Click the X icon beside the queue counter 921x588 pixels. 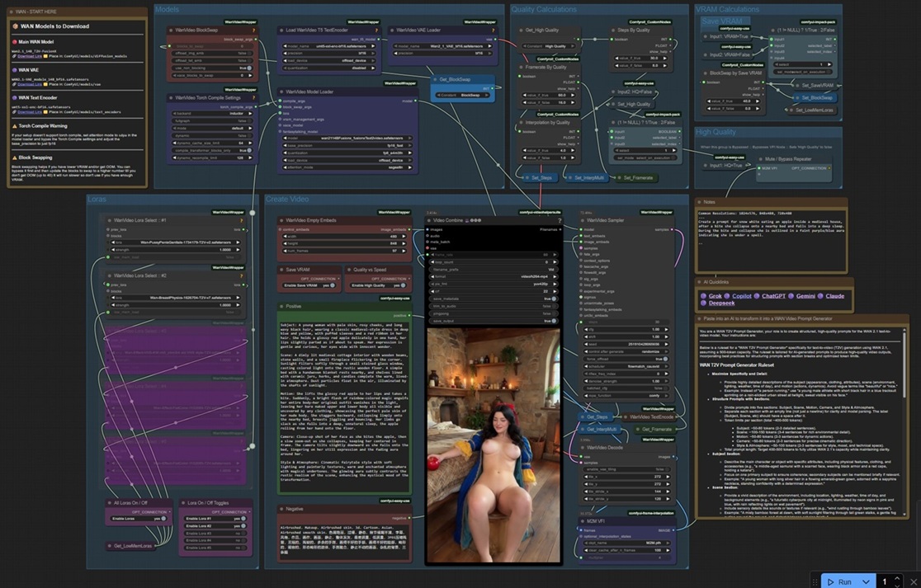coord(914,581)
